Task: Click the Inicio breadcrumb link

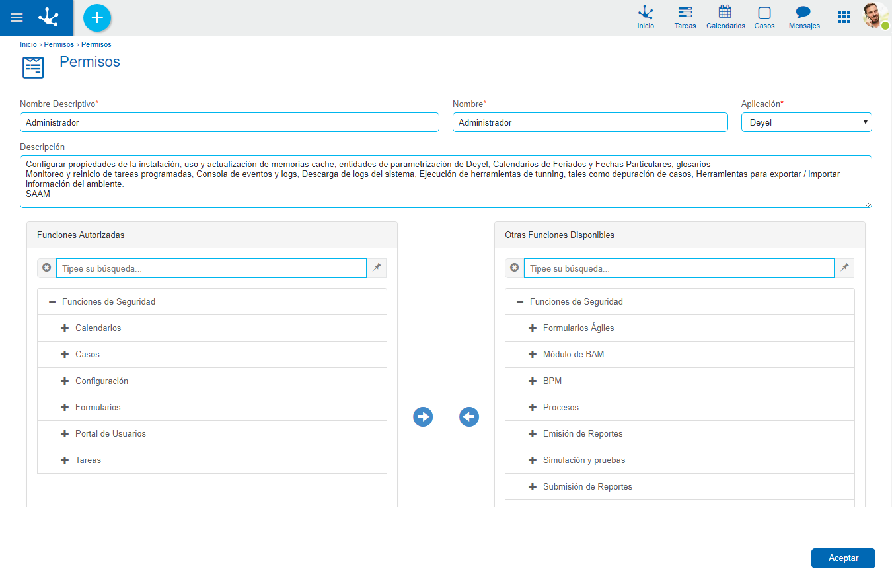Action: [x=28, y=44]
